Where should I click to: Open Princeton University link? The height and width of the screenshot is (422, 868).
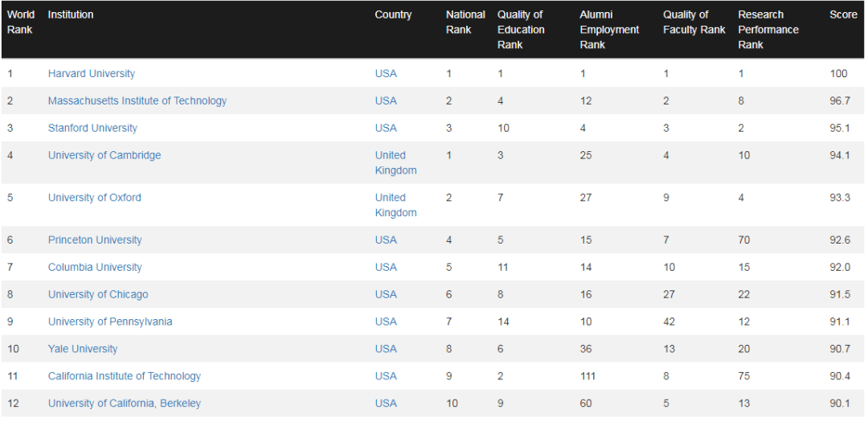[x=95, y=240]
